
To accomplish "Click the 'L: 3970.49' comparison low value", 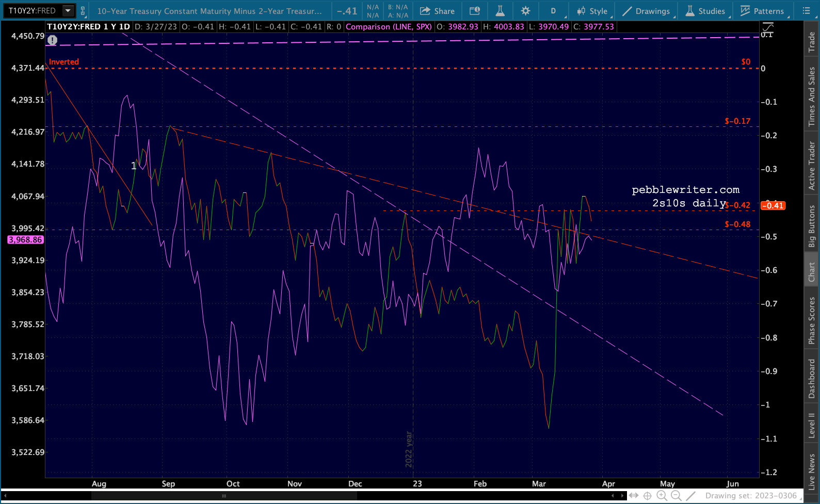I will (549, 27).
